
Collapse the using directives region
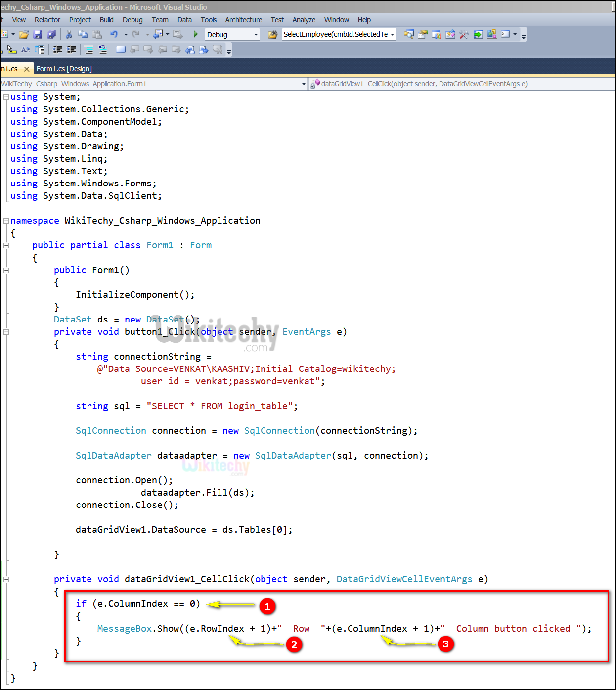click(x=6, y=97)
